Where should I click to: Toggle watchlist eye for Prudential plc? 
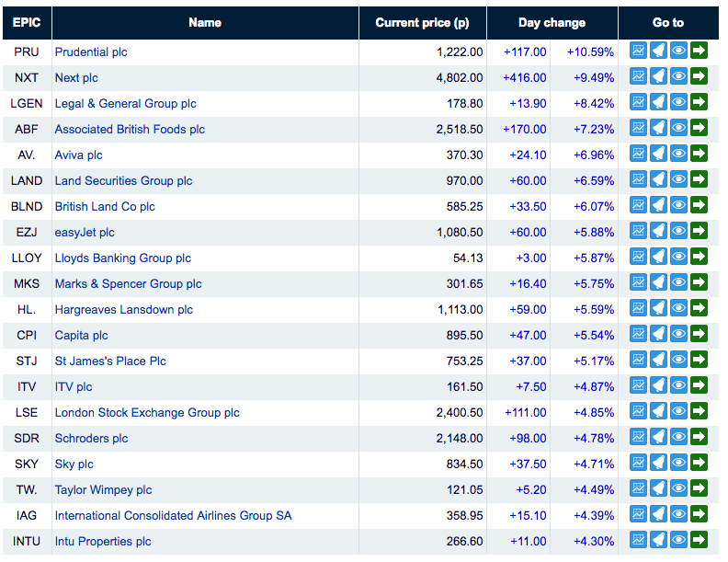click(678, 51)
